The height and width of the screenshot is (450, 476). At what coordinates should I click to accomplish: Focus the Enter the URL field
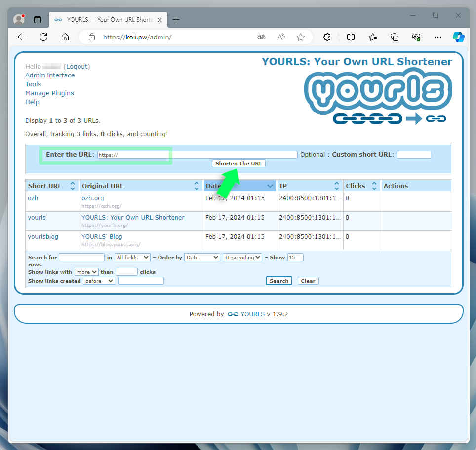tap(198, 155)
